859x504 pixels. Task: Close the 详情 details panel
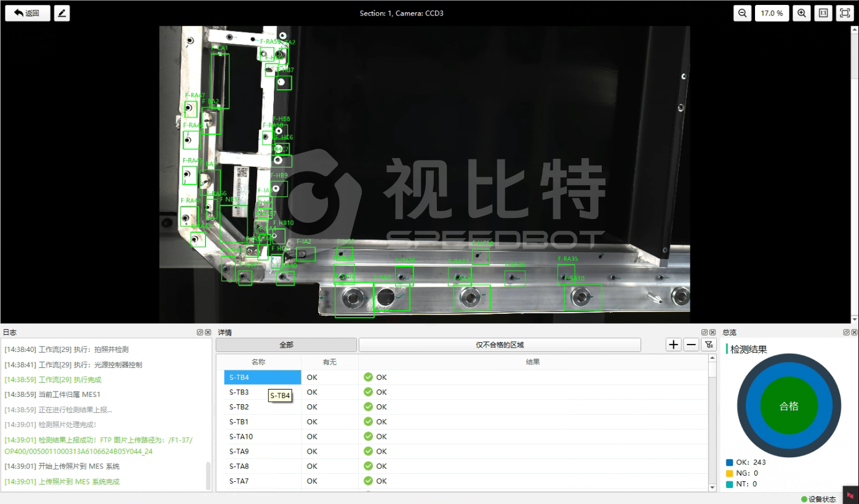click(714, 332)
